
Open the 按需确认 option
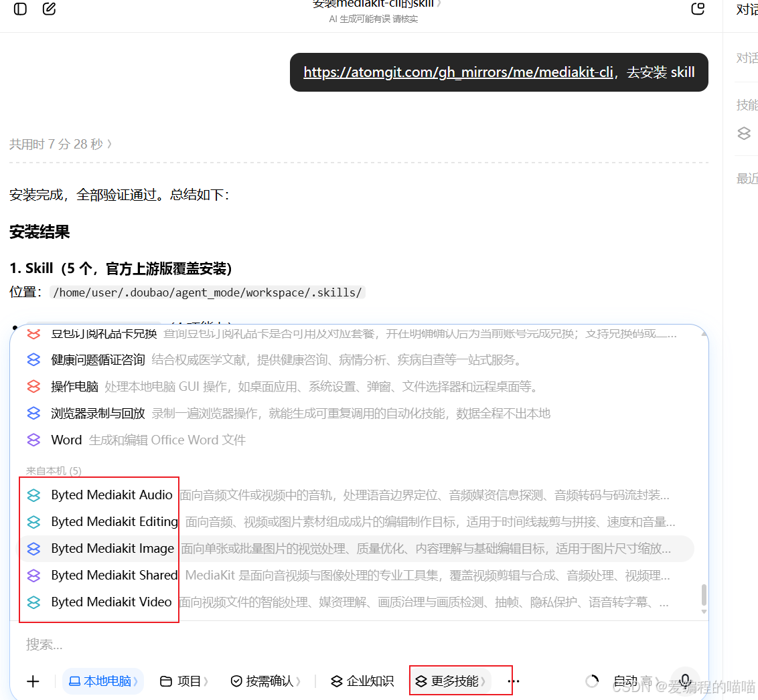pos(265,682)
